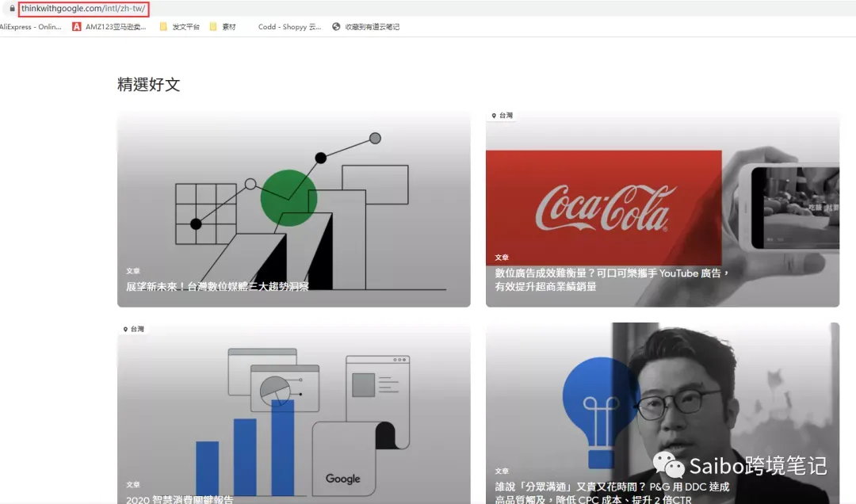Click the 台灣 location pin on bar-chart card
Screen dimensions: 856x504
tap(134, 329)
